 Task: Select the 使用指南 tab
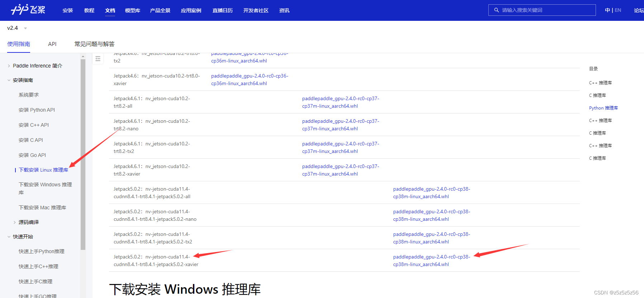click(19, 44)
